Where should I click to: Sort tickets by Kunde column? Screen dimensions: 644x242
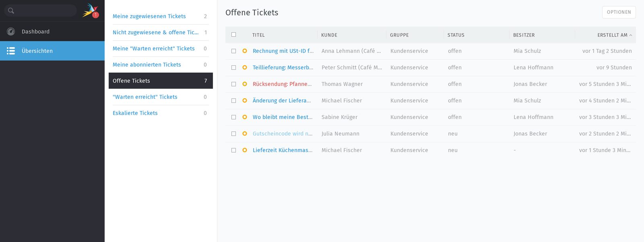329,35
